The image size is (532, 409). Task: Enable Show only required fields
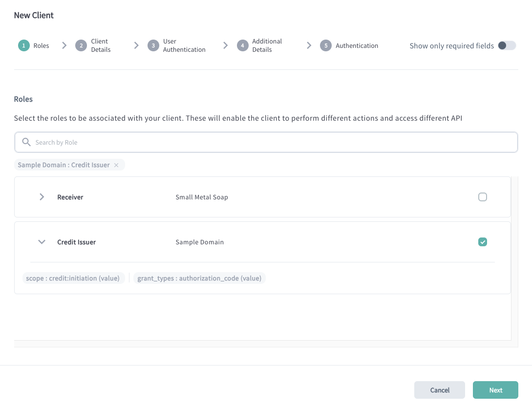[x=507, y=45]
